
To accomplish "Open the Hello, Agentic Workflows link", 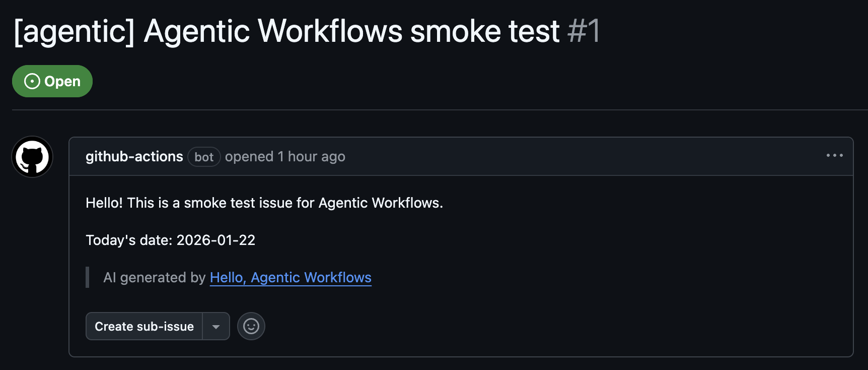I will click(x=291, y=278).
